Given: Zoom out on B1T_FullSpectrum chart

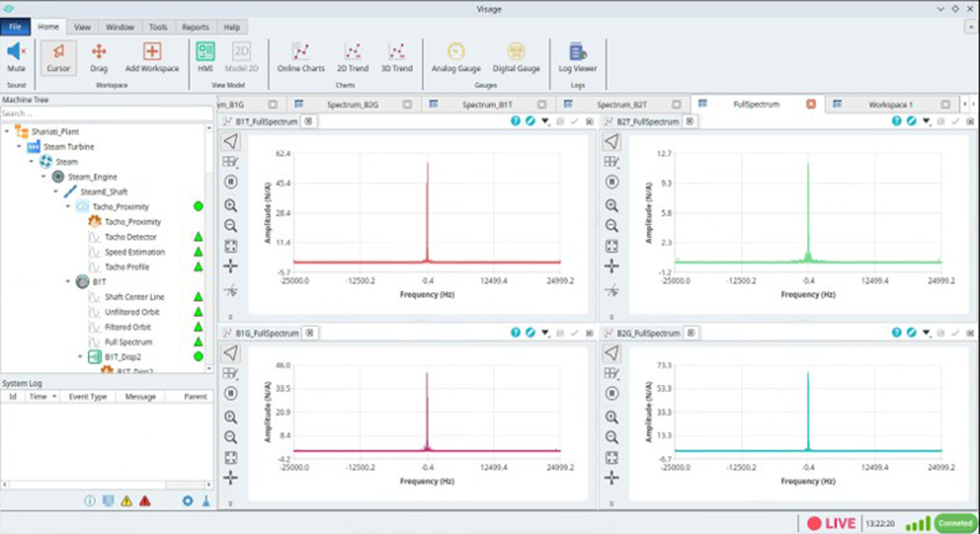Looking at the screenshot, I should pos(231,226).
